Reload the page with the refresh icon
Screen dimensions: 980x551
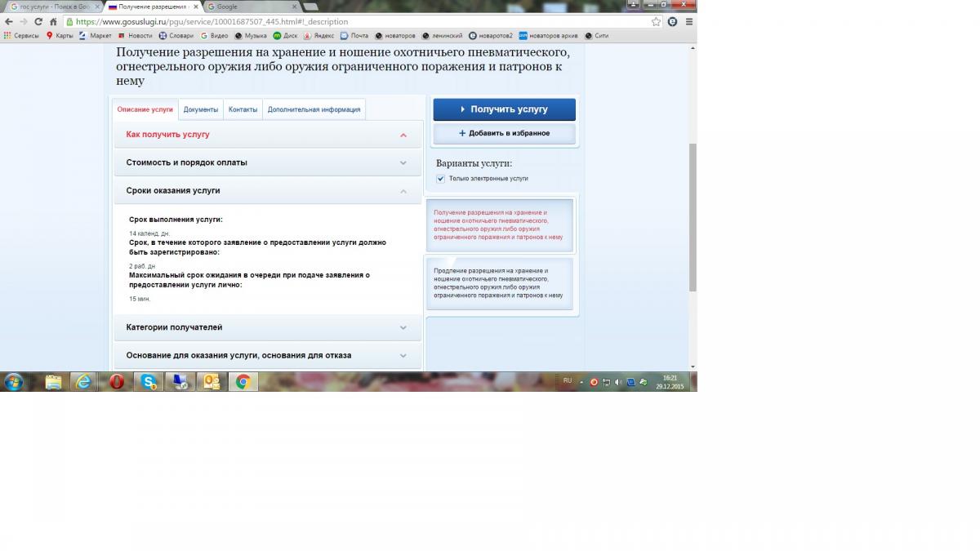click(38, 22)
